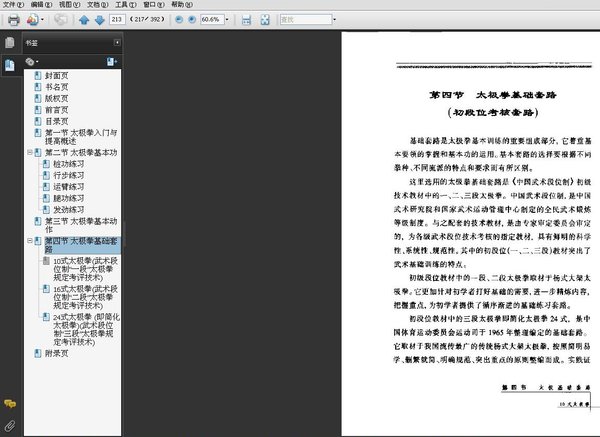This screenshot has width=600, height=437.
Task: Click bookmark icon beside 附录页
Action: pyautogui.click(x=38, y=353)
